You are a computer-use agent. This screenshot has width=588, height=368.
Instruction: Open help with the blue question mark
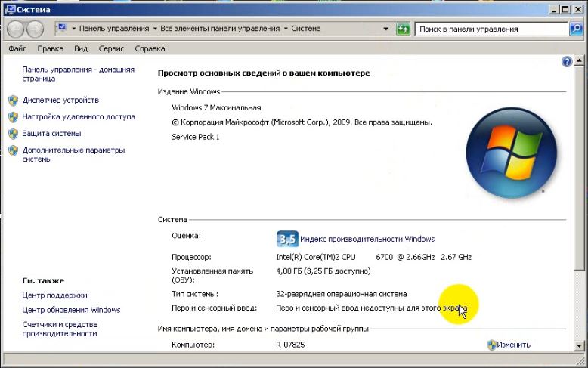point(567,62)
